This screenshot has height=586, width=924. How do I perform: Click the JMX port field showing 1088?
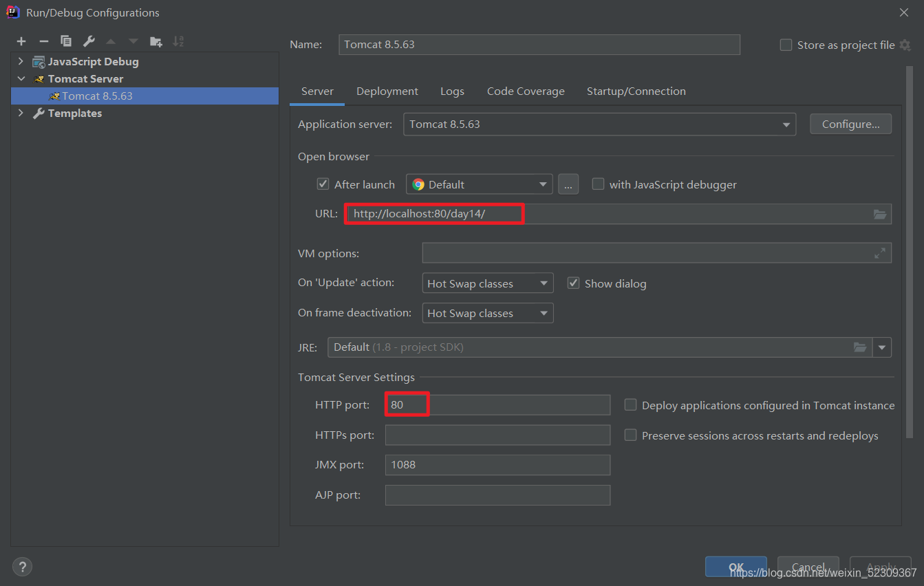click(x=497, y=465)
